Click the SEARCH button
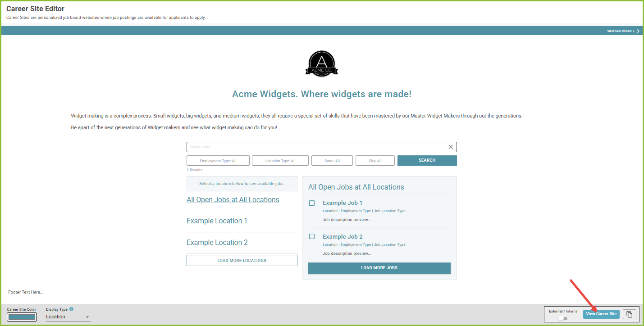Viewport: 644px width, 326px height. pyautogui.click(x=427, y=160)
